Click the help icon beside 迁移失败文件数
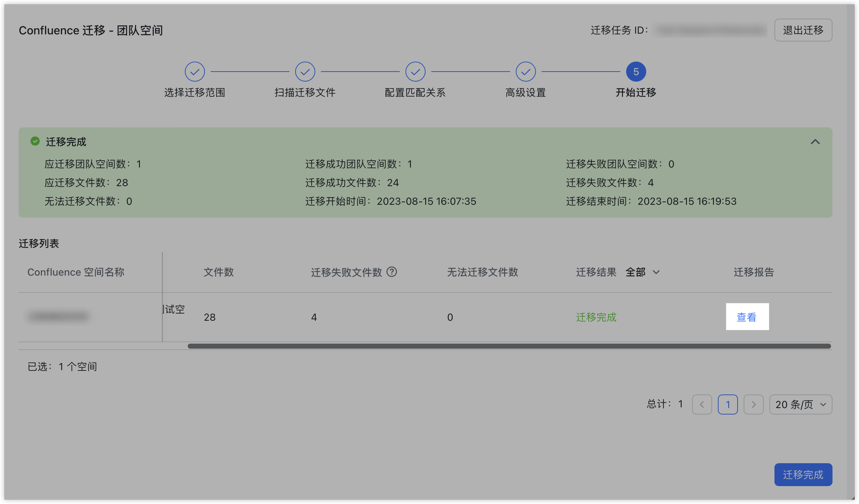 pyautogui.click(x=392, y=272)
